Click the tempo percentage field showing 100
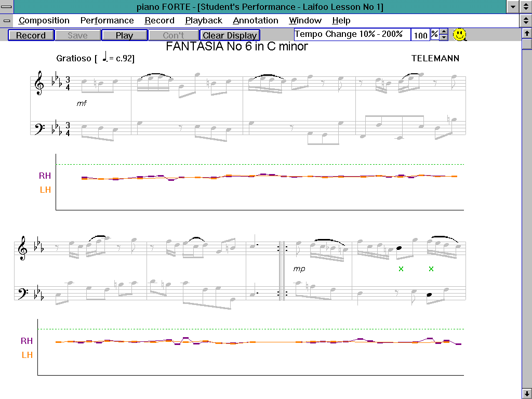 click(420, 35)
